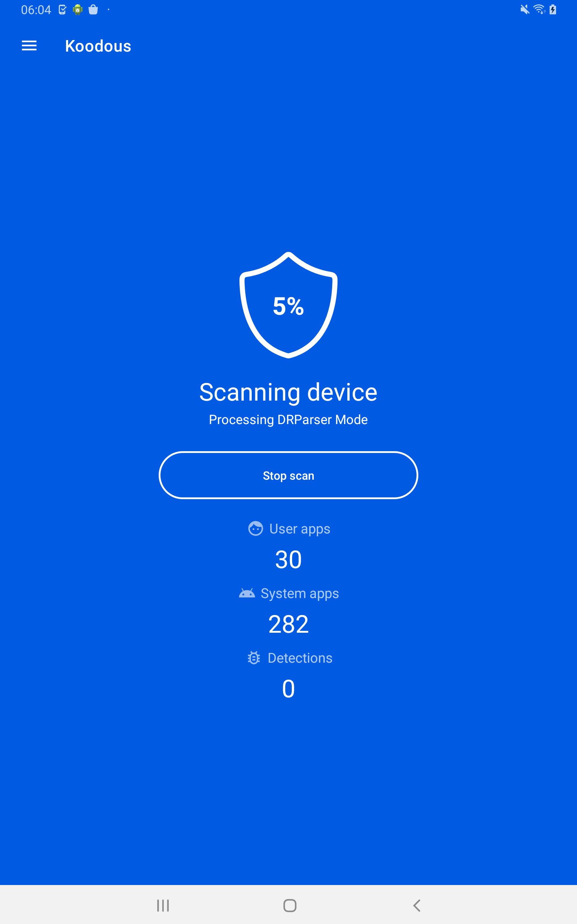
Task: Tap the Koodous app title
Action: 98,46
